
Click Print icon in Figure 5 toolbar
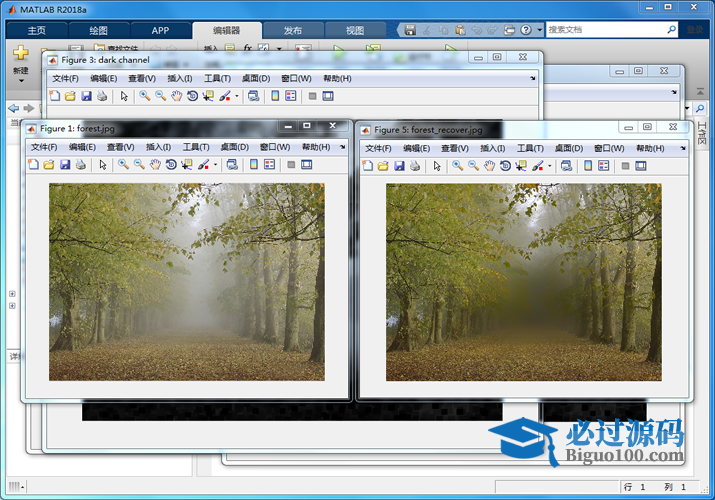point(414,166)
